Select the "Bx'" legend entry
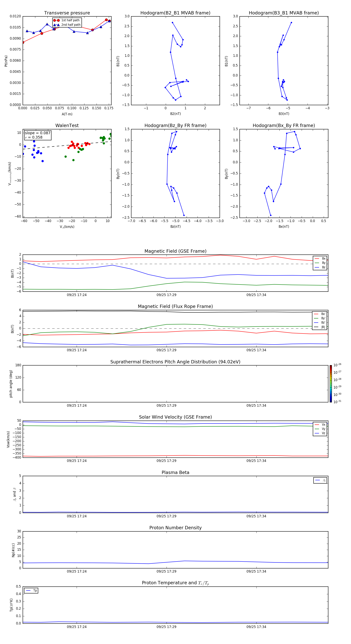The width and height of the screenshot is (351, 644). (x=320, y=314)
